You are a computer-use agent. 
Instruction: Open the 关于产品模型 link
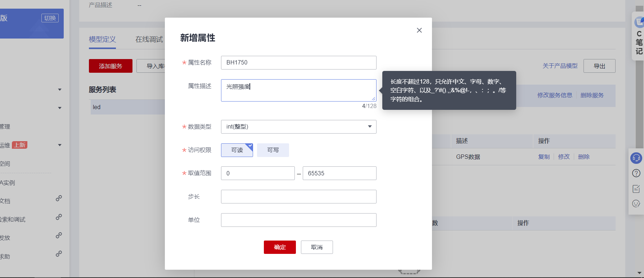pyautogui.click(x=560, y=66)
